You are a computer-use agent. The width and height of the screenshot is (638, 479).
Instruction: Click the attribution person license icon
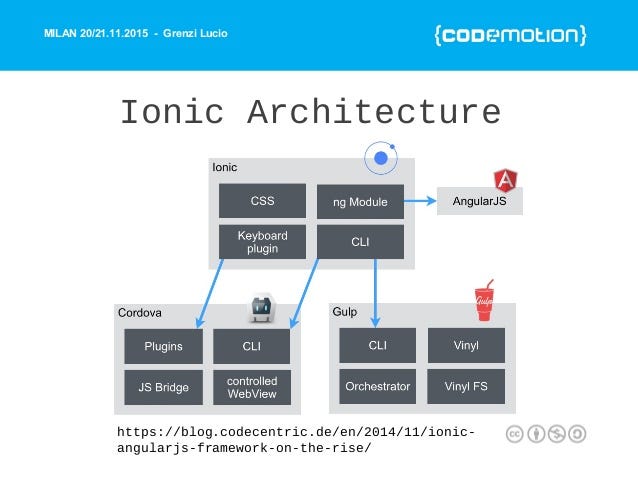pyautogui.click(x=536, y=434)
